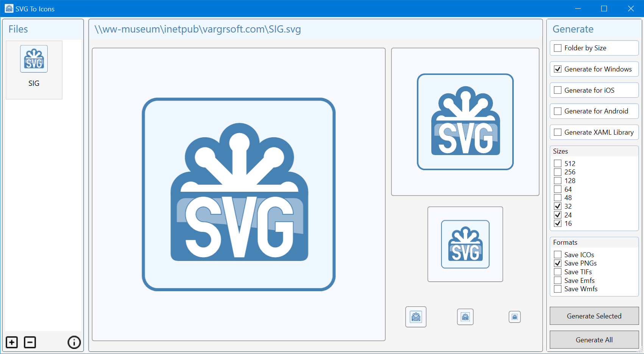This screenshot has height=354, width=644.
Task: Enable Generate for Android
Action: [558, 111]
